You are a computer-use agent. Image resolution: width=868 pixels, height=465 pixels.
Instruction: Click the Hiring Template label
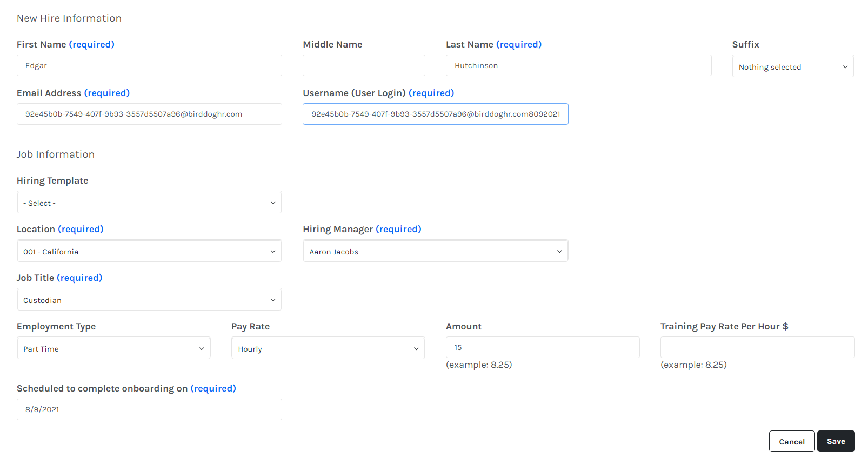coord(52,180)
